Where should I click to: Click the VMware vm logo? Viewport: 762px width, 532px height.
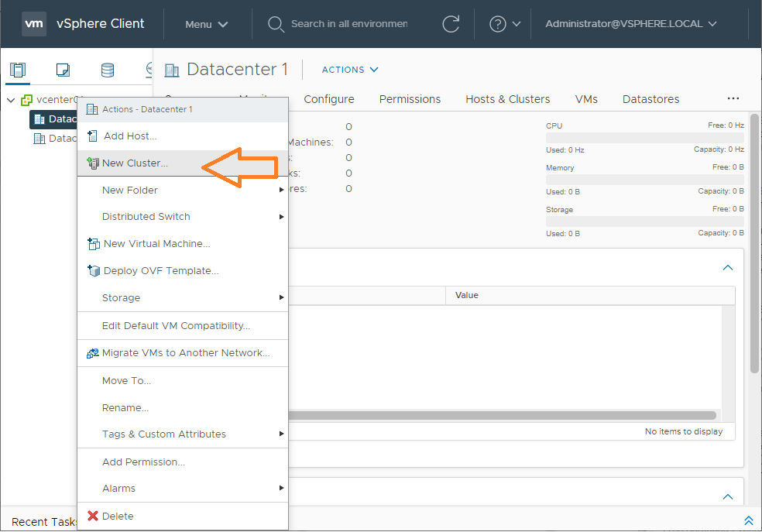point(34,23)
